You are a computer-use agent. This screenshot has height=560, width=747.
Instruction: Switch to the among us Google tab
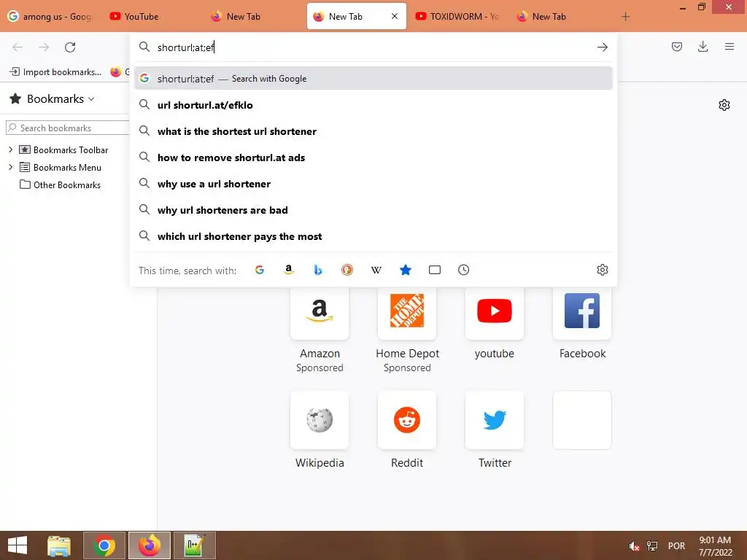point(50,17)
